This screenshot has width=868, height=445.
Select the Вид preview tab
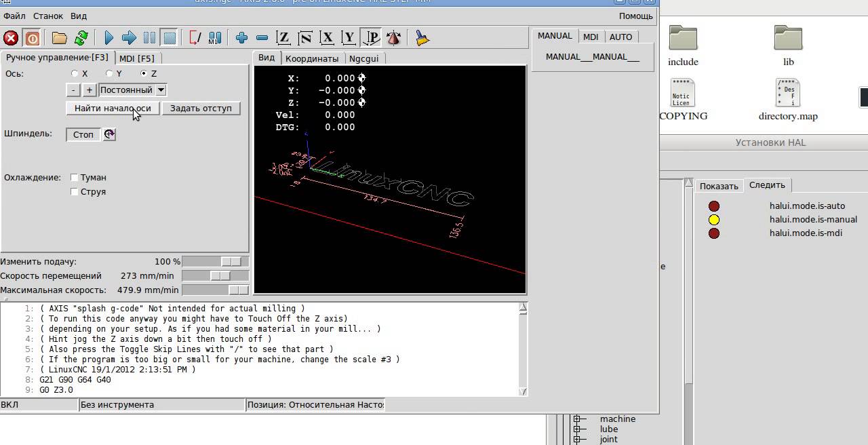(267, 58)
